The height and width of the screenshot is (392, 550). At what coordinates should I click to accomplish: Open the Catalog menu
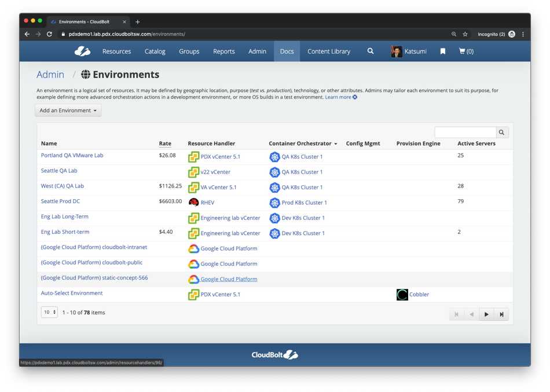coord(155,51)
